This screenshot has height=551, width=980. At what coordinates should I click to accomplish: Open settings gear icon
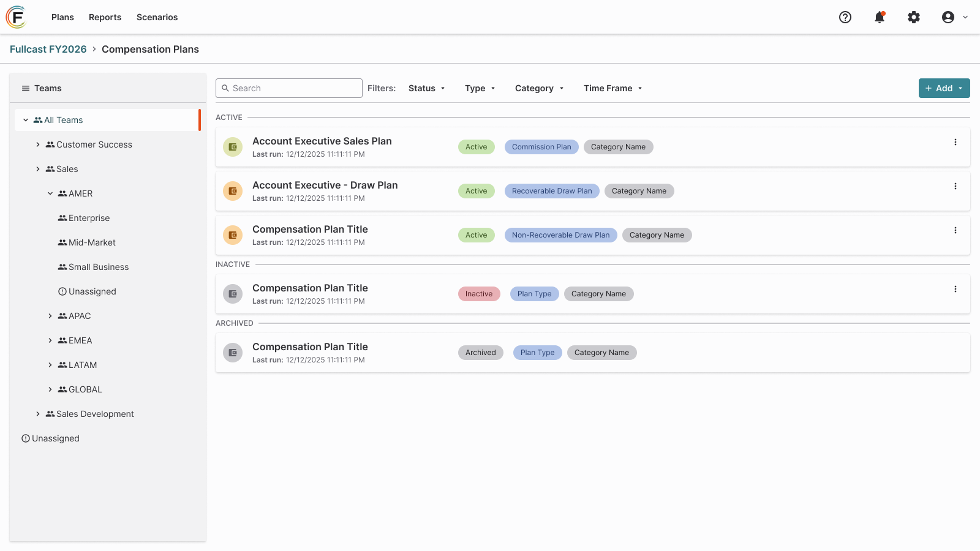pyautogui.click(x=914, y=17)
